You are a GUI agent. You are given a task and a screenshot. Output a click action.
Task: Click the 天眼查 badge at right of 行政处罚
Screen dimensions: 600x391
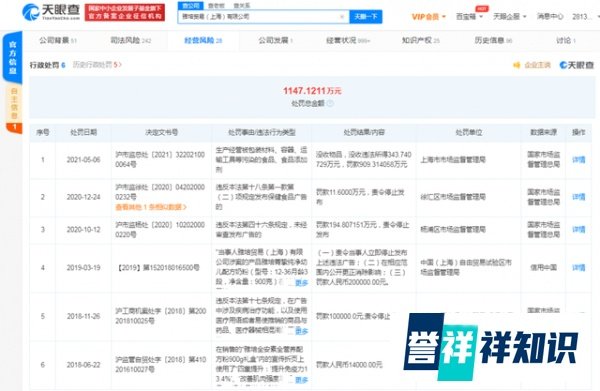pyautogui.click(x=576, y=65)
